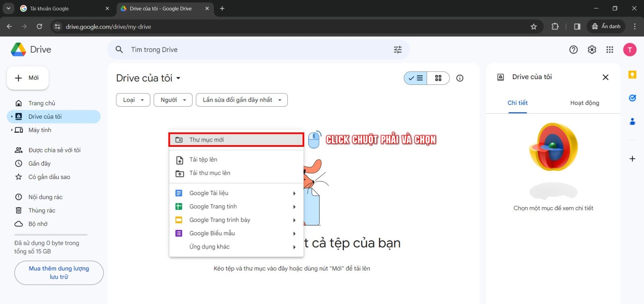Switch to Chi tiết tab
644x304 pixels.
pyautogui.click(x=517, y=103)
